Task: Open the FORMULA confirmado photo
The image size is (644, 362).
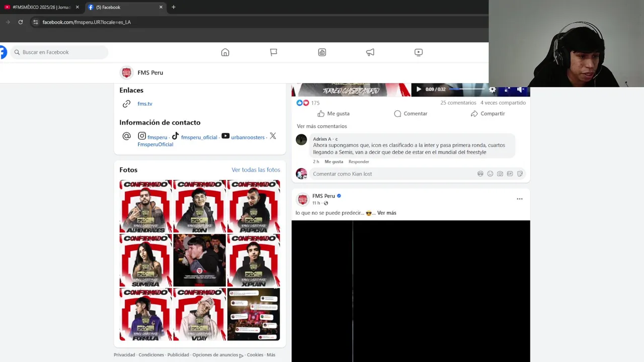Action: [x=146, y=314]
